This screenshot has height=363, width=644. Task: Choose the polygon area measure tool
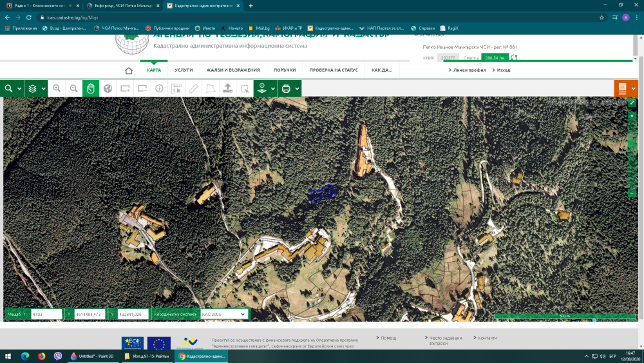pos(210,88)
